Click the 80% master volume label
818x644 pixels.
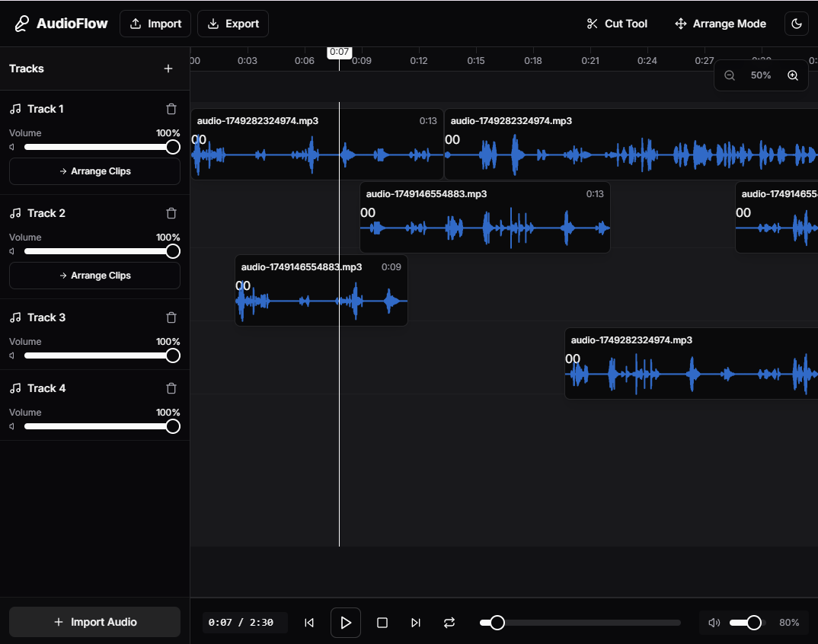(x=789, y=623)
